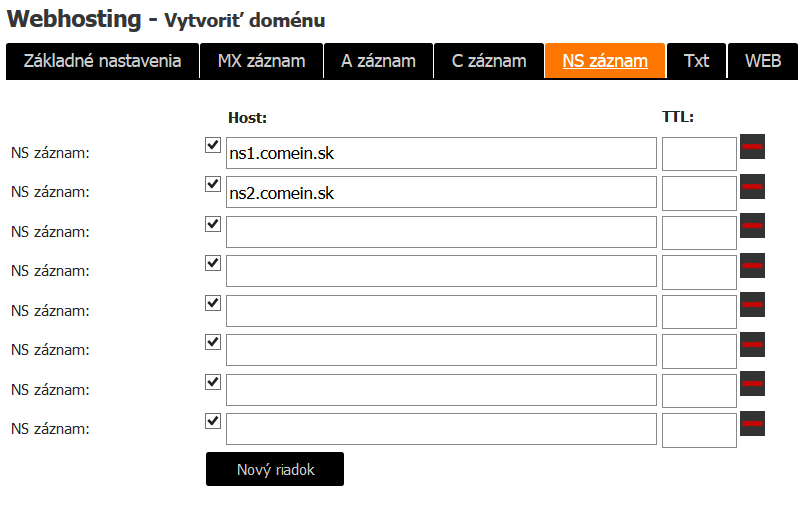This screenshot has width=812, height=512.
Task: Click the empty third Host input field
Action: coord(441,232)
